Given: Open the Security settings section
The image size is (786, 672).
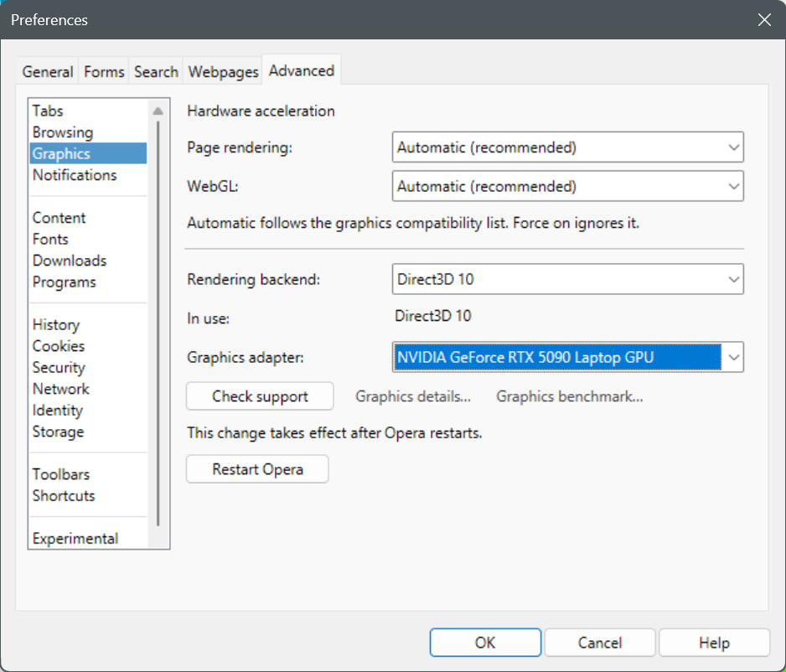Looking at the screenshot, I should point(88,367).
